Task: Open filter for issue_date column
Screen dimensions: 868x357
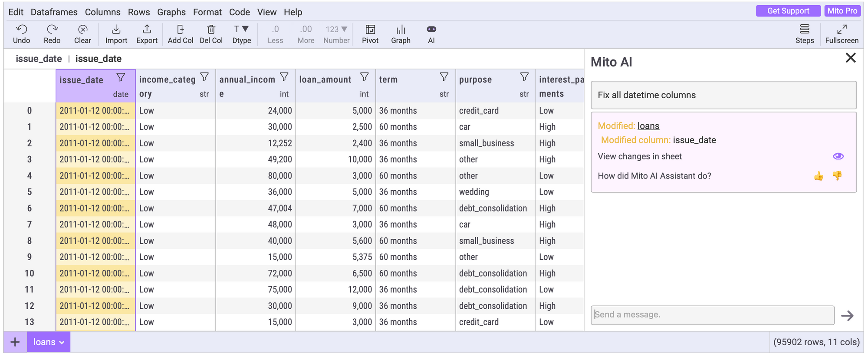Action: [121, 77]
